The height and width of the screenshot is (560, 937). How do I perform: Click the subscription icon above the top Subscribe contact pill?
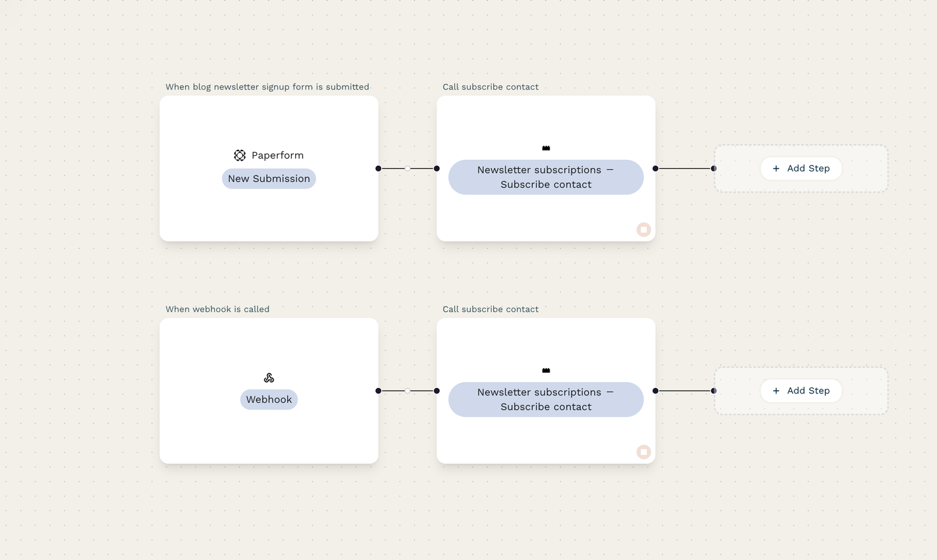545,147
